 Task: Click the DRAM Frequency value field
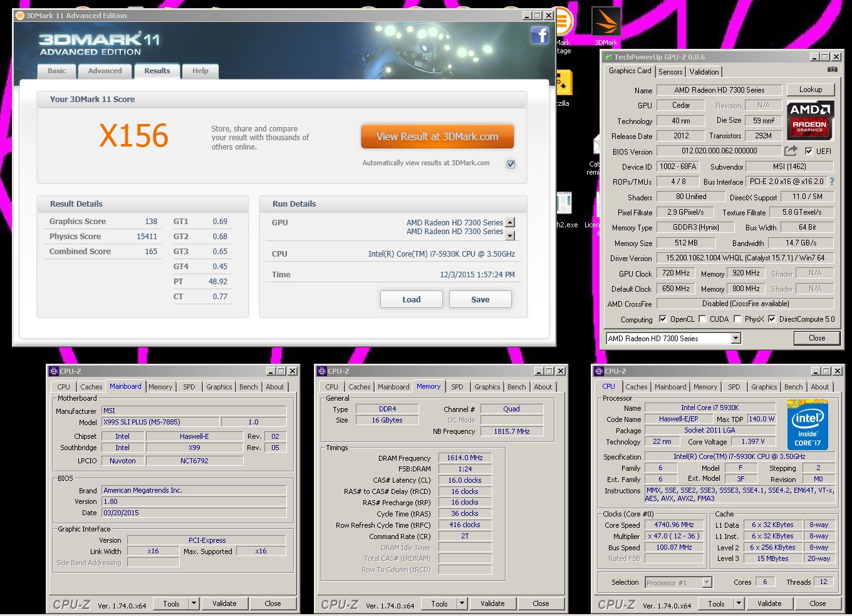[465, 458]
